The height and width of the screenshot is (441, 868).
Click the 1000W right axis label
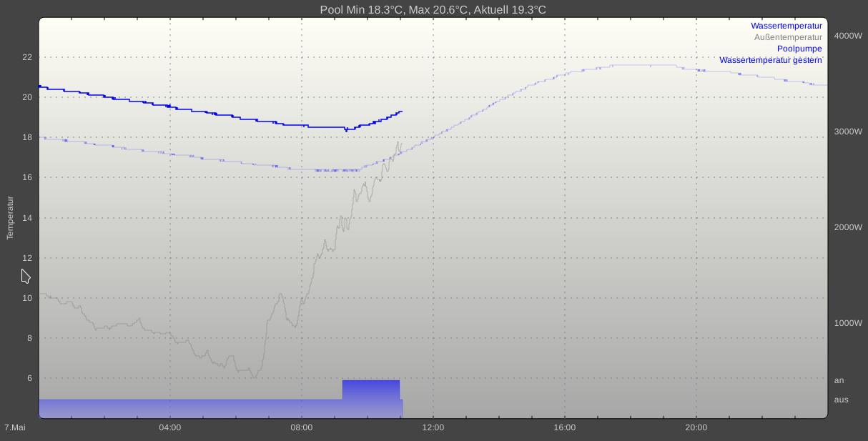pyautogui.click(x=849, y=323)
